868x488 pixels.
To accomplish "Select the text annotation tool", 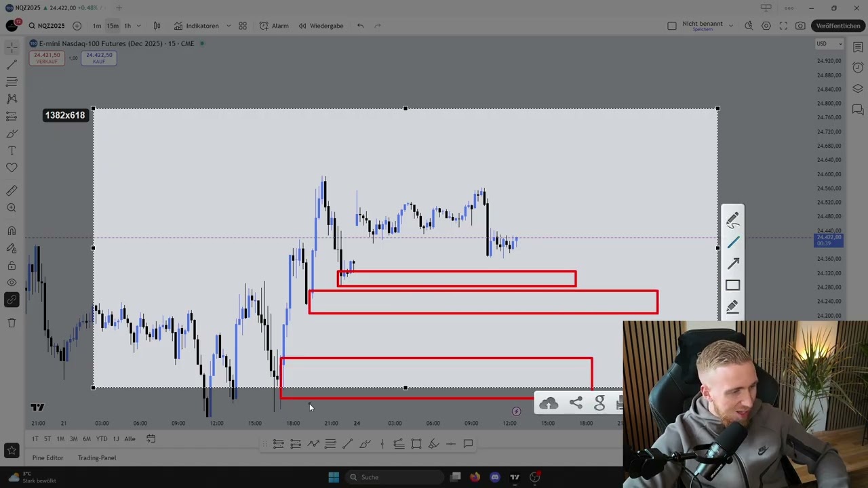I will click(12, 150).
